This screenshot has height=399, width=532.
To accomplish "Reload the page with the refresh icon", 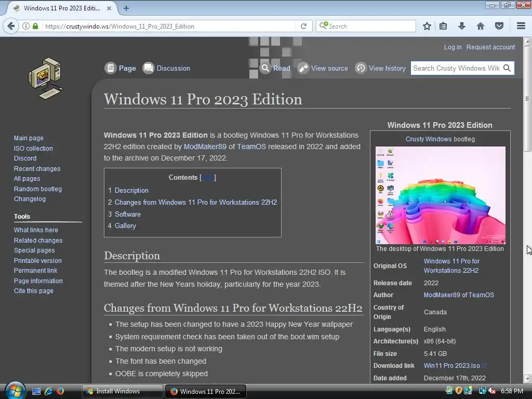I will click(x=303, y=26).
